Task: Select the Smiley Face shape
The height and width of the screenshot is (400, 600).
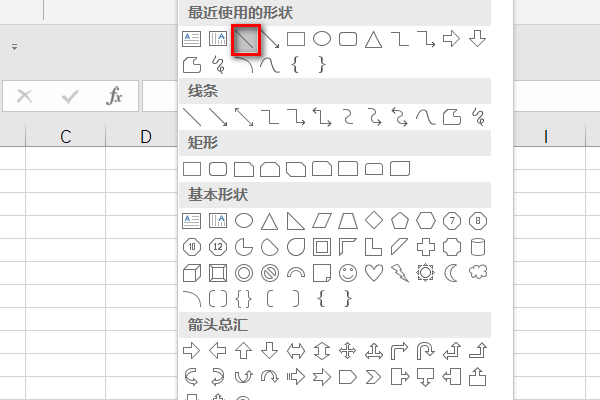Action: point(348,273)
